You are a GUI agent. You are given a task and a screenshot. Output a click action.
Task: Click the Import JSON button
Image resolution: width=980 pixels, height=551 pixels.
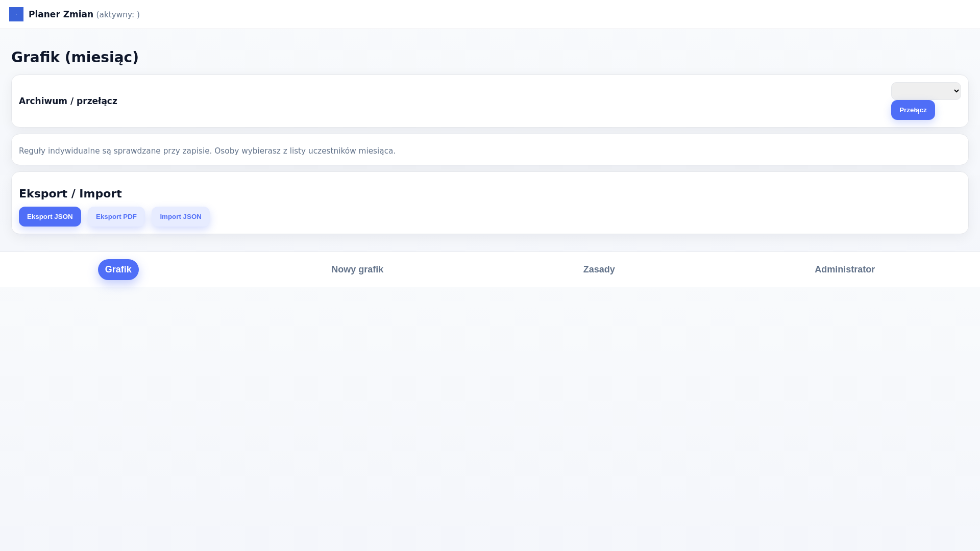pos(181,216)
